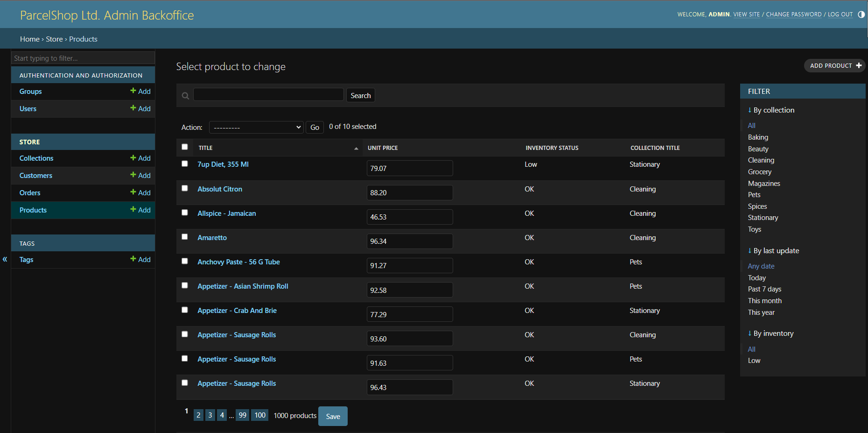Screen dimensions: 868x433
Task: Open Groups in the sidebar
Action: [31, 92]
